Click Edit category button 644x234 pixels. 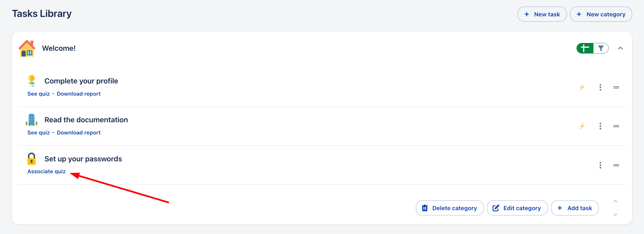click(x=517, y=208)
